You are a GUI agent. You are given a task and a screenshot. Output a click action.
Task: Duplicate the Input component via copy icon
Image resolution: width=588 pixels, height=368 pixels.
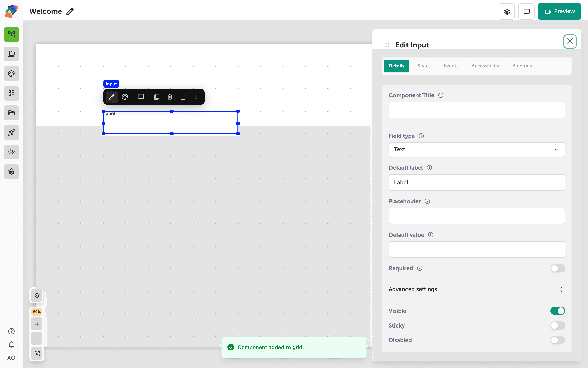[157, 97]
